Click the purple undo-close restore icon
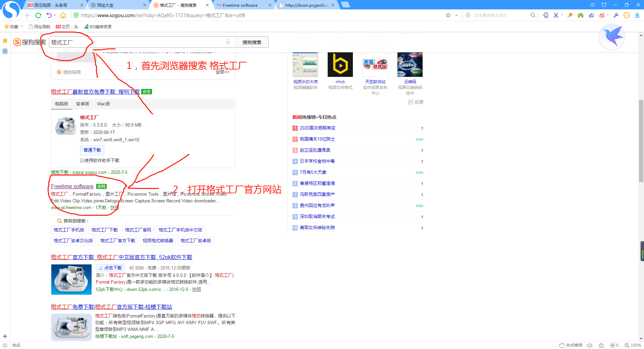 [49, 15]
